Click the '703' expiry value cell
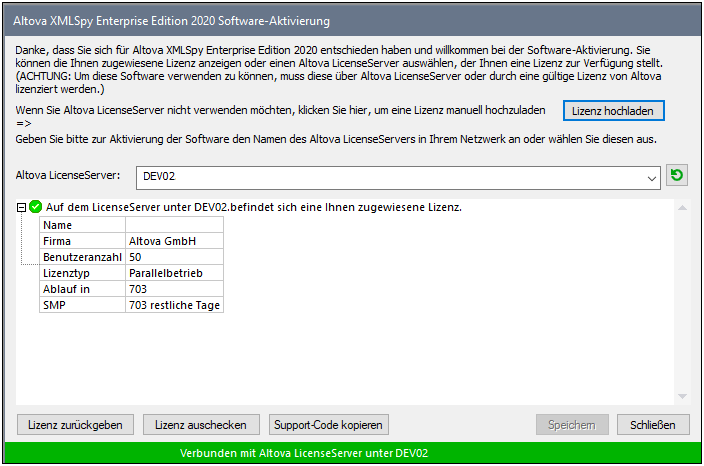704x466 pixels. [x=174, y=289]
